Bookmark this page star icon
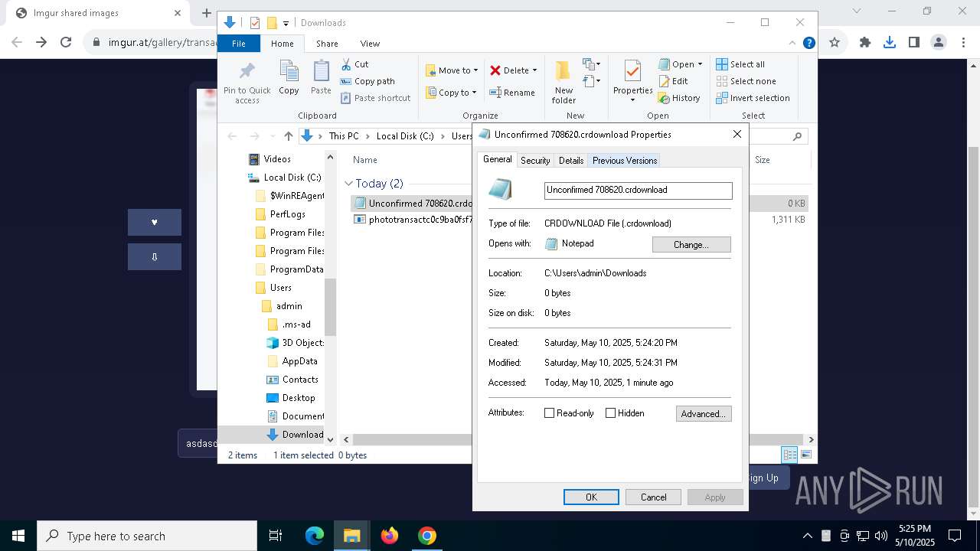This screenshot has height=551, width=980. (x=835, y=42)
